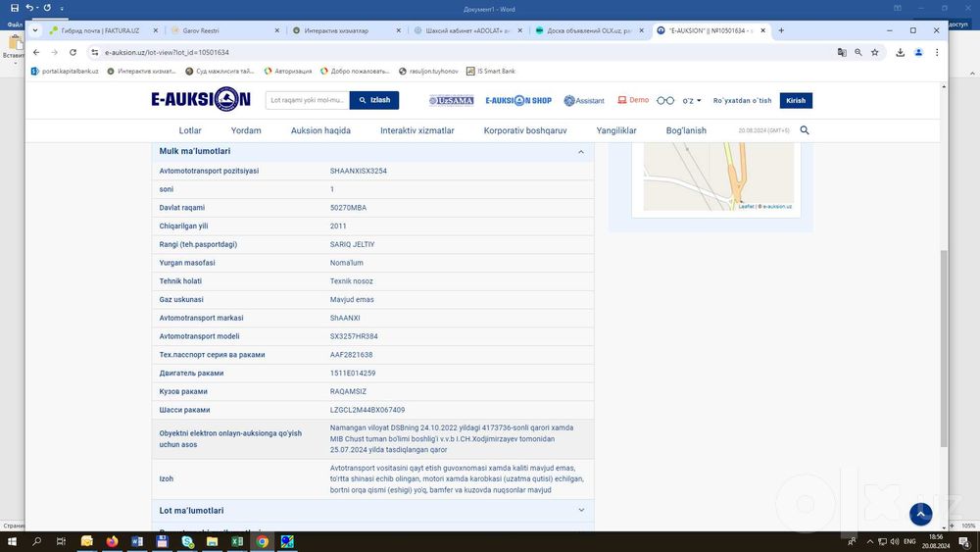Switch to the Шахсий кабинет ADOLAT tab
Viewport: 980px width, 552px height.
point(468,30)
